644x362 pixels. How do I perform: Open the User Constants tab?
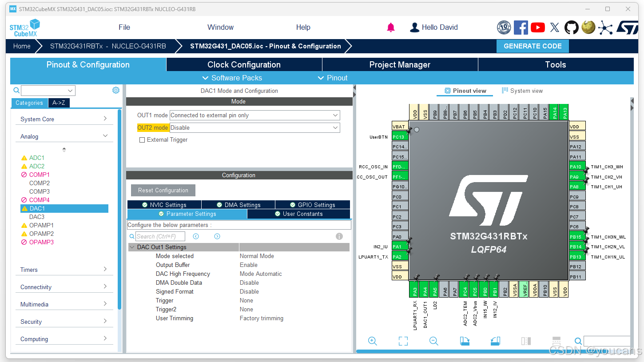[298, 214]
